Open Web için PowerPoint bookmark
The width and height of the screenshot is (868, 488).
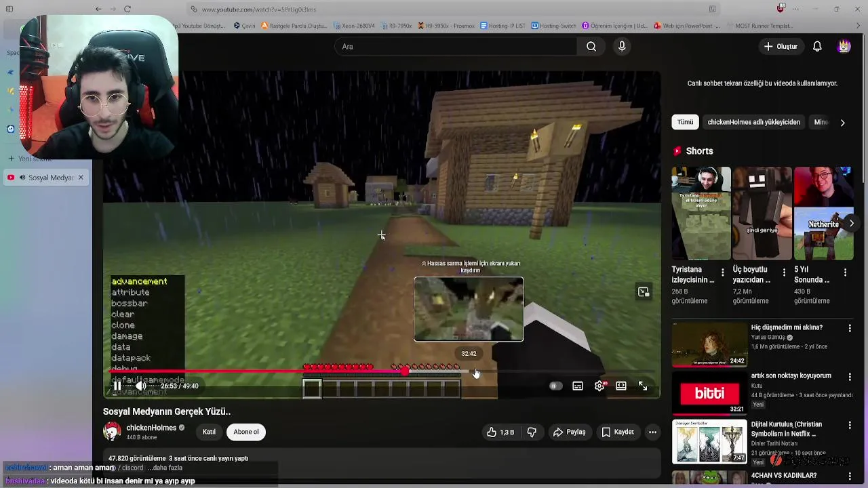click(x=687, y=26)
